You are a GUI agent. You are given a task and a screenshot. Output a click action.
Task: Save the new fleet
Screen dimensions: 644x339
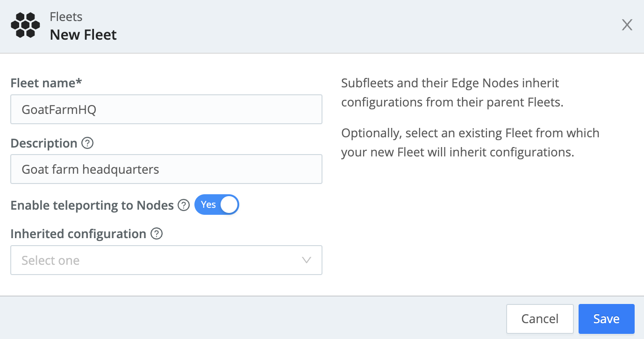click(x=606, y=318)
